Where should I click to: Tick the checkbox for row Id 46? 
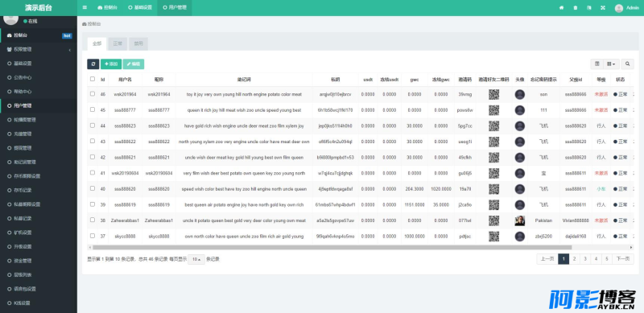[93, 94]
